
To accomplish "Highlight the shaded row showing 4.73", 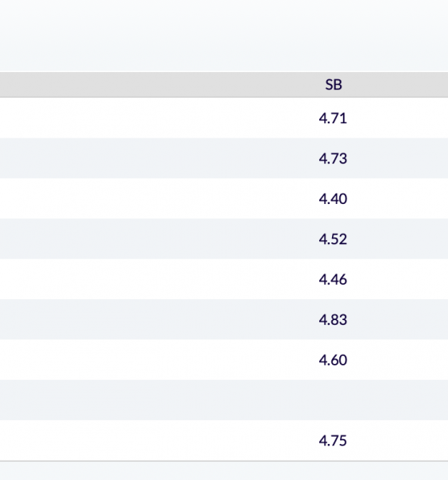I will click(x=224, y=158).
